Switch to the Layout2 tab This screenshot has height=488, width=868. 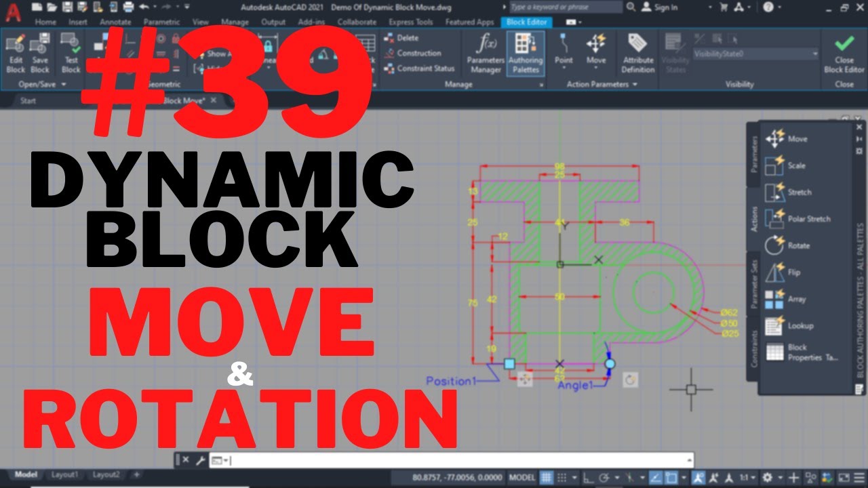pos(106,474)
